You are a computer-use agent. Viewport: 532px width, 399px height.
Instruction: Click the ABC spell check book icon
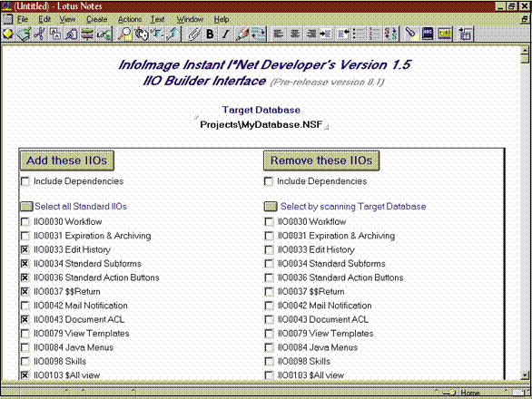(x=428, y=34)
